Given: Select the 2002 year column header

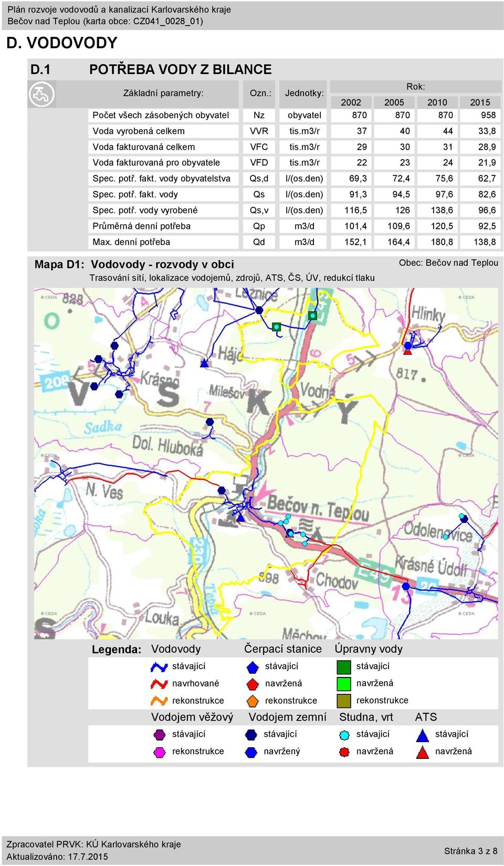Looking at the screenshot, I should (x=351, y=102).
